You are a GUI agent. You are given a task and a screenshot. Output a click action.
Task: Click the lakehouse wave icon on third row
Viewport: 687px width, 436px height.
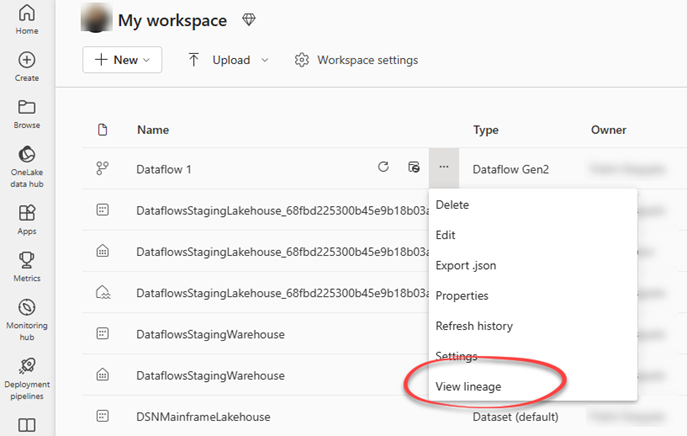point(103,292)
